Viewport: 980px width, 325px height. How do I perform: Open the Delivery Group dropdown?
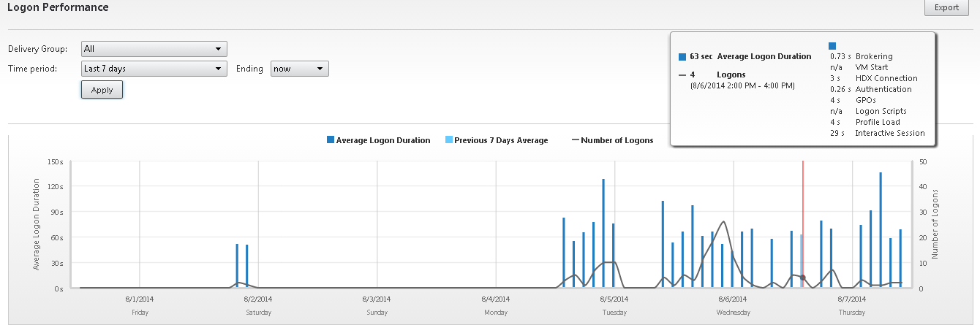[154, 49]
